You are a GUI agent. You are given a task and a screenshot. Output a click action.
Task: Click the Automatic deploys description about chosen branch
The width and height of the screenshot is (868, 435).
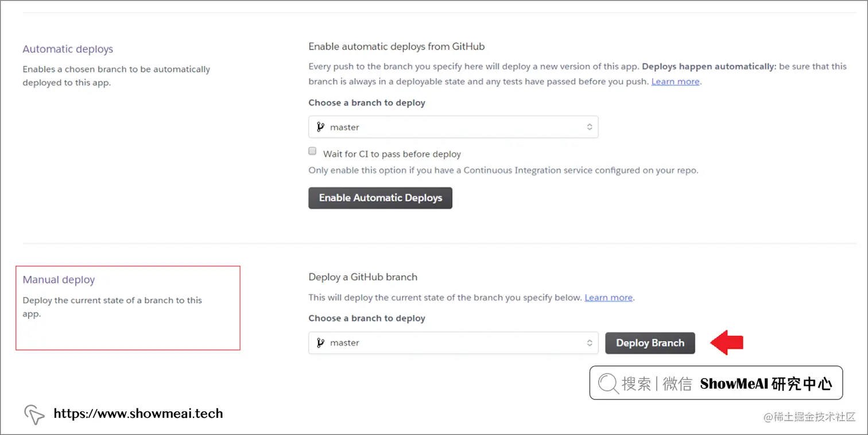[x=117, y=76]
